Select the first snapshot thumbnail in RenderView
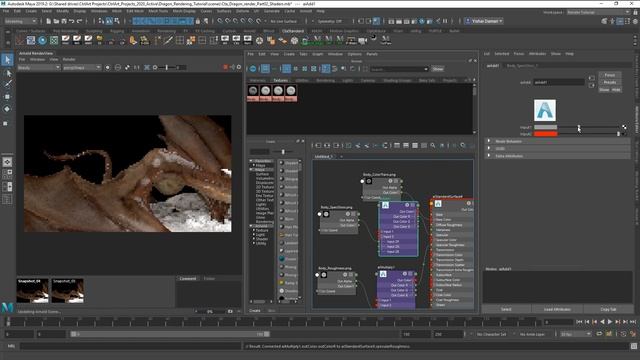 click(x=32, y=291)
